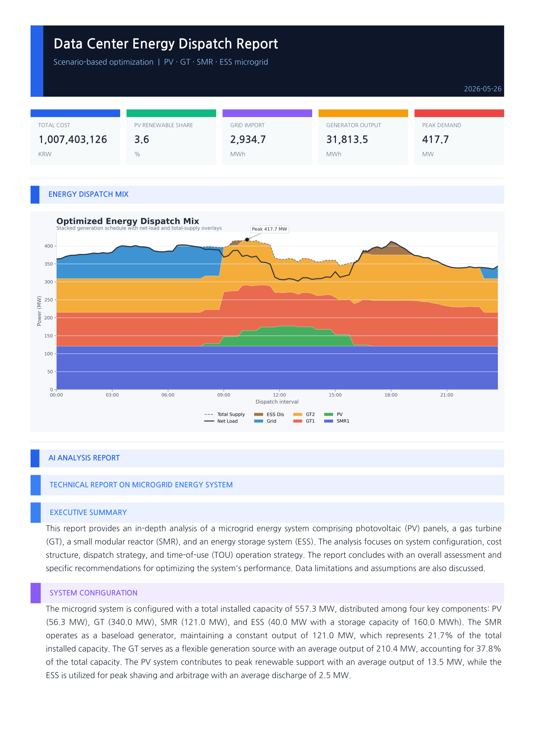Click the "Data Center Energy Dispatch Report" title
The height and width of the screenshot is (756, 535).
(x=166, y=44)
